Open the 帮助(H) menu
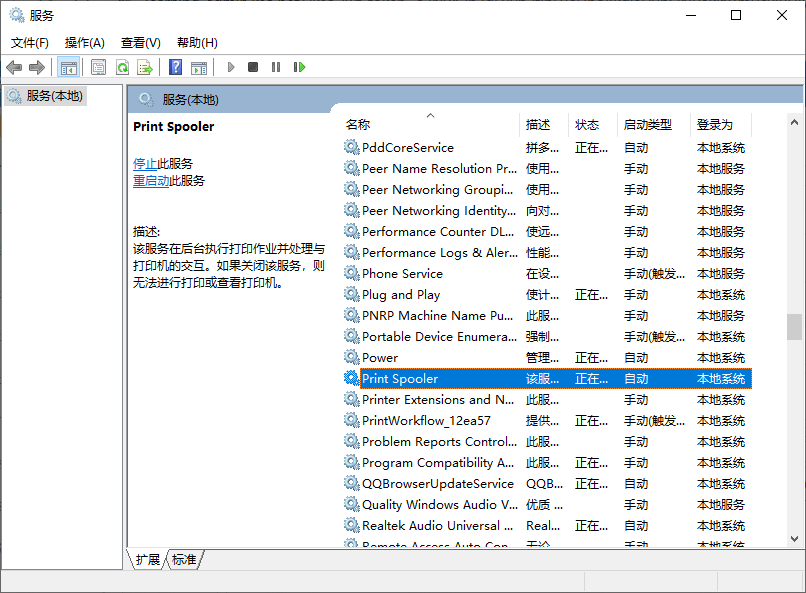Image resolution: width=806 pixels, height=593 pixels. (x=197, y=43)
